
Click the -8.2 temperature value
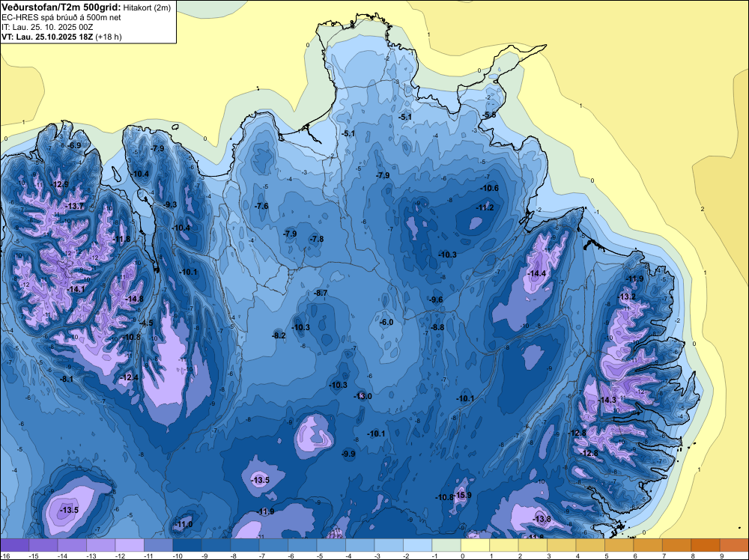pos(279,335)
